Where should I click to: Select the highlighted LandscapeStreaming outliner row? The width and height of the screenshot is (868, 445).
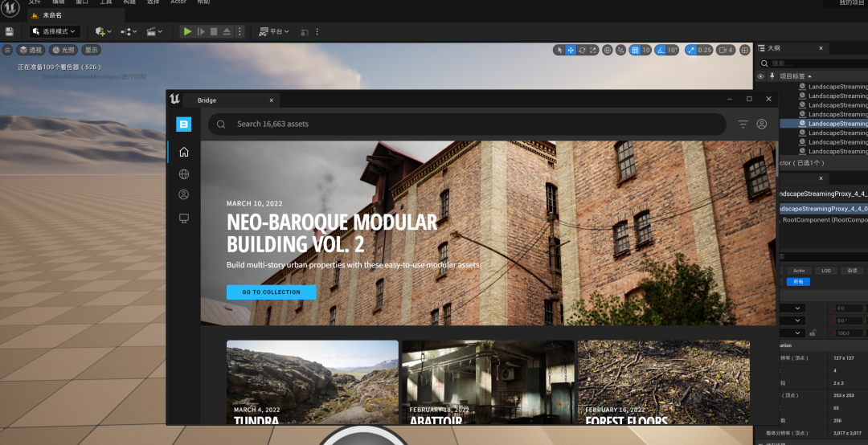pos(824,124)
